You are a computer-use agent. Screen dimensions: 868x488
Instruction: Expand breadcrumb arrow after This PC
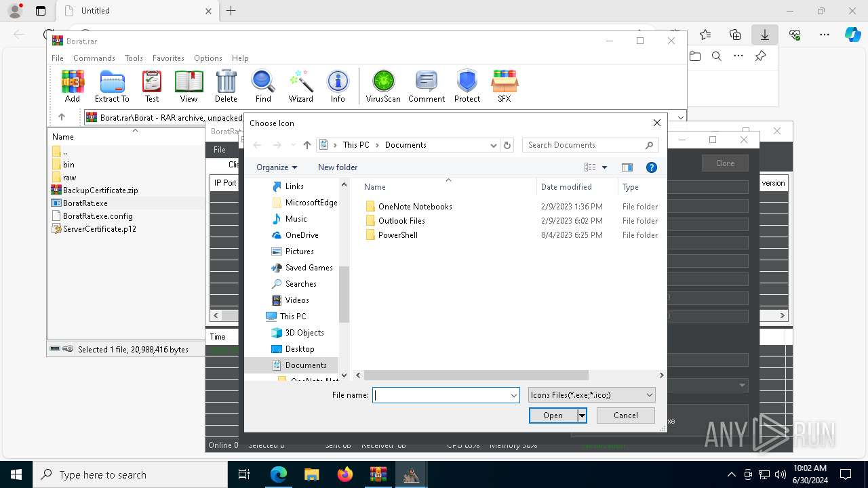coord(378,145)
